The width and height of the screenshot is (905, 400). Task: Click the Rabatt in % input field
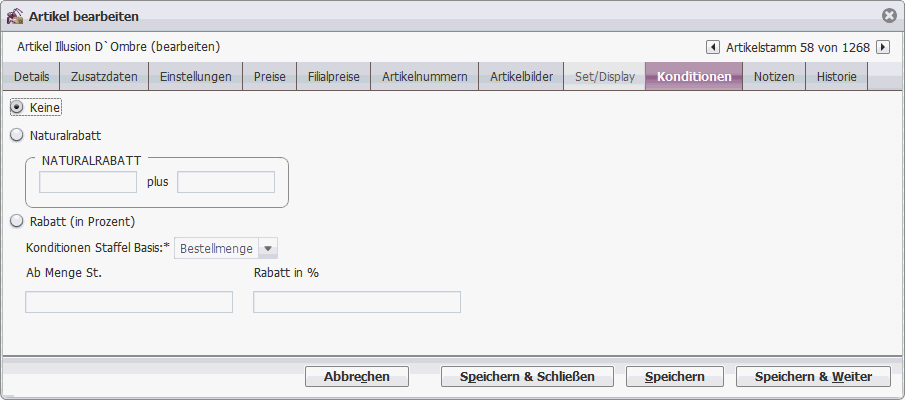pos(357,302)
